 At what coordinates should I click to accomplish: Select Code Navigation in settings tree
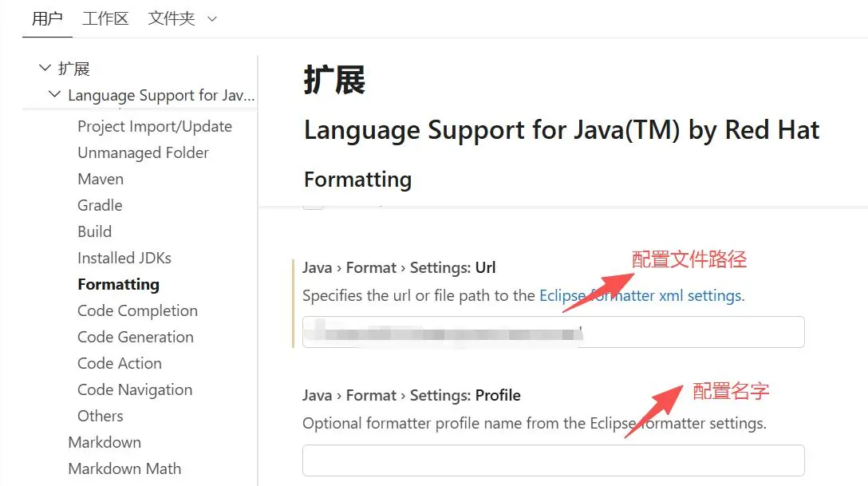point(135,389)
